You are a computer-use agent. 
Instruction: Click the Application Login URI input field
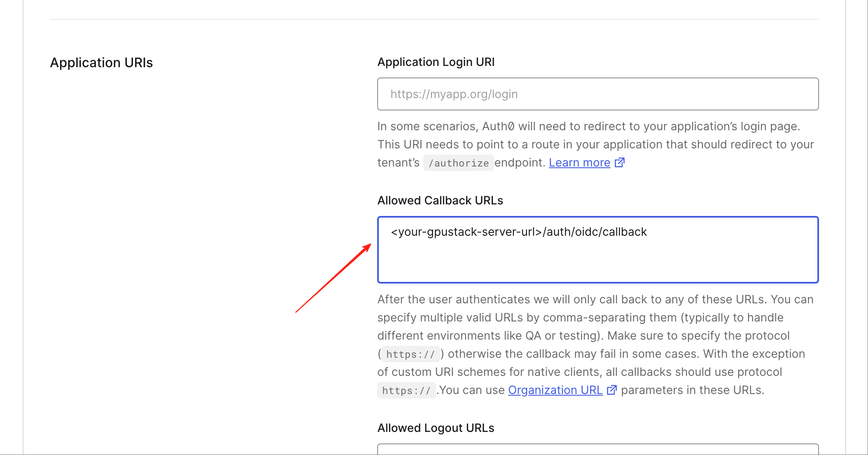597,94
